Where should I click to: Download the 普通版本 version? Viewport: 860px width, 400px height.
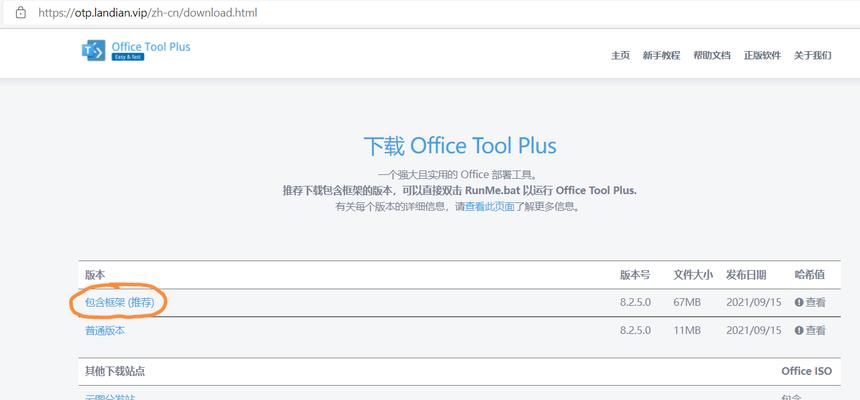pyautogui.click(x=105, y=331)
